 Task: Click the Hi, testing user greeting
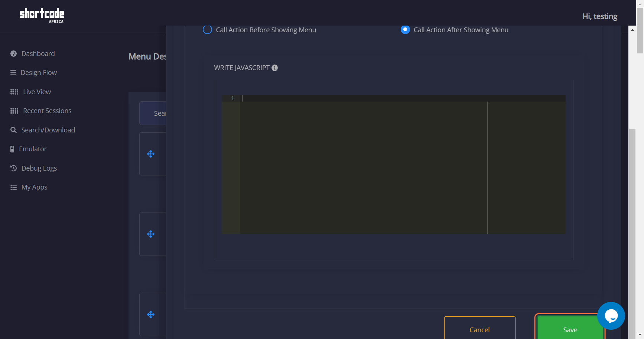(600, 16)
